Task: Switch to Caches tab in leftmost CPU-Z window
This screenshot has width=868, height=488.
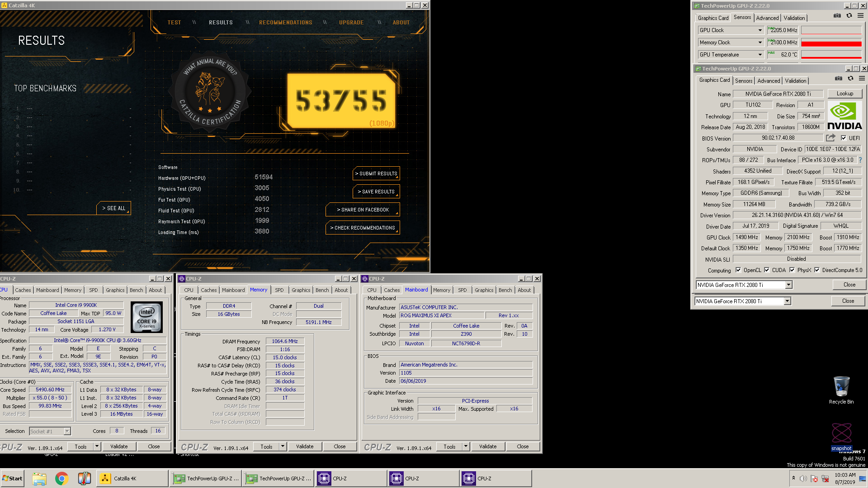Action: point(23,290)
